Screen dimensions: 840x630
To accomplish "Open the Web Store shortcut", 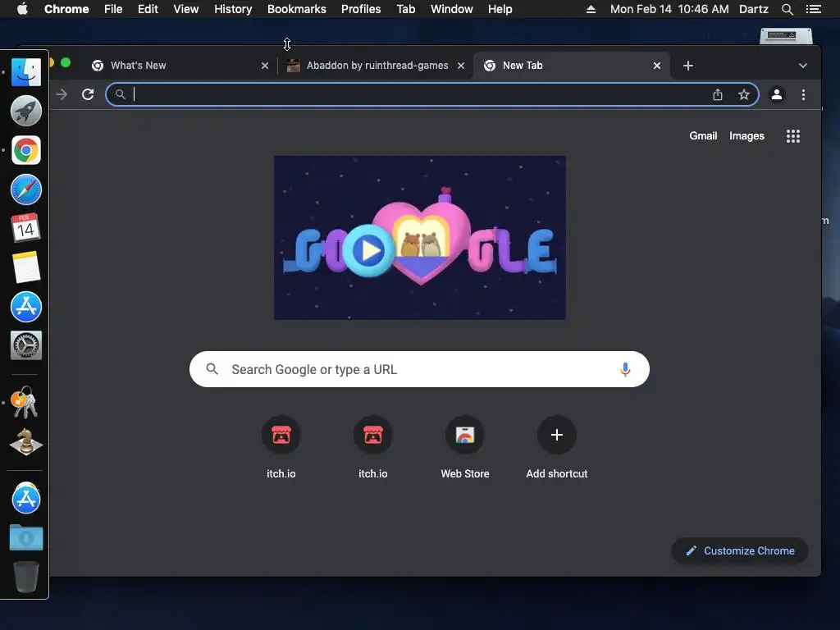I will coord(465,435).
